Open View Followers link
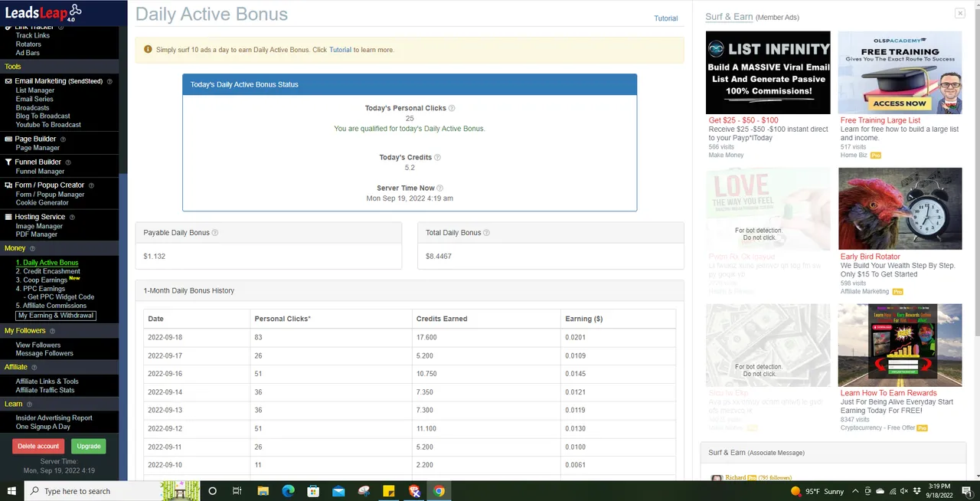The height and width of the screenshot is (501, 980). tap(38, 345)
